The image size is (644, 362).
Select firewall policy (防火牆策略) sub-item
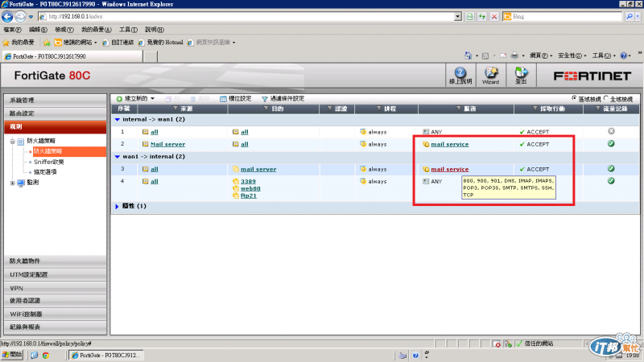(x=47, y=151)
